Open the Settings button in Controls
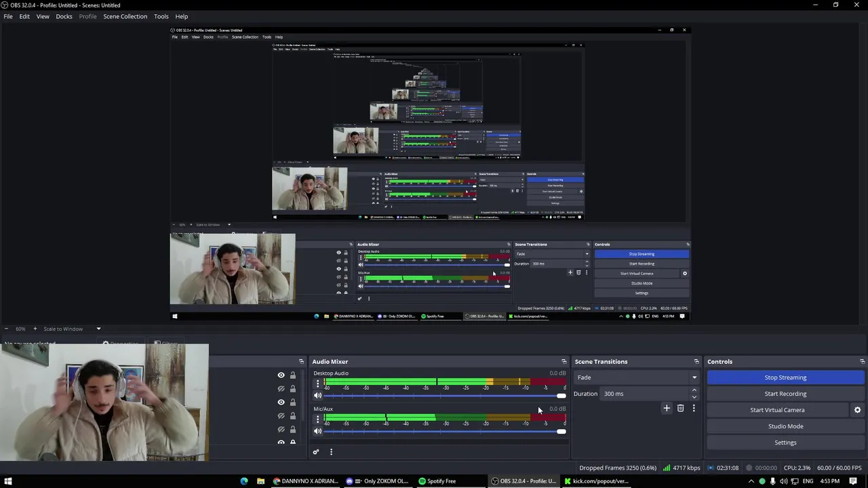Viewport: 868px width, 488px height. [785, 443]
